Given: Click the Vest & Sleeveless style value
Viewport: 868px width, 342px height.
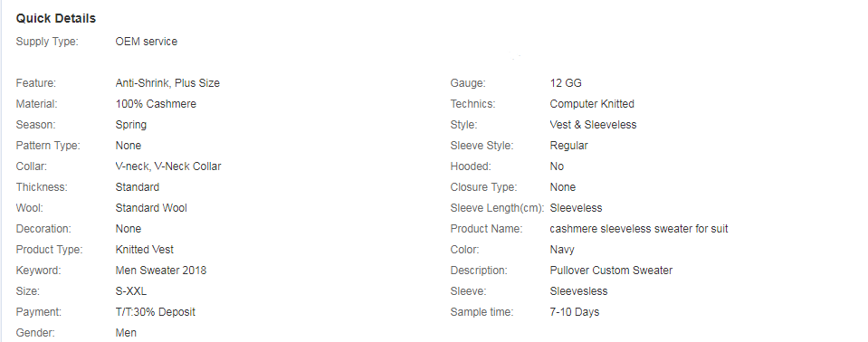Looking at the screenshot, I should tap(593, 125).
